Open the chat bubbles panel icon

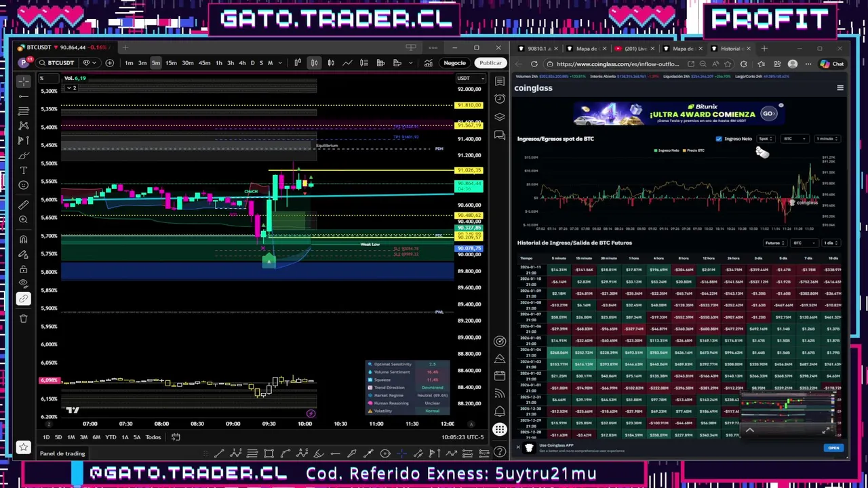coord(500,135)
